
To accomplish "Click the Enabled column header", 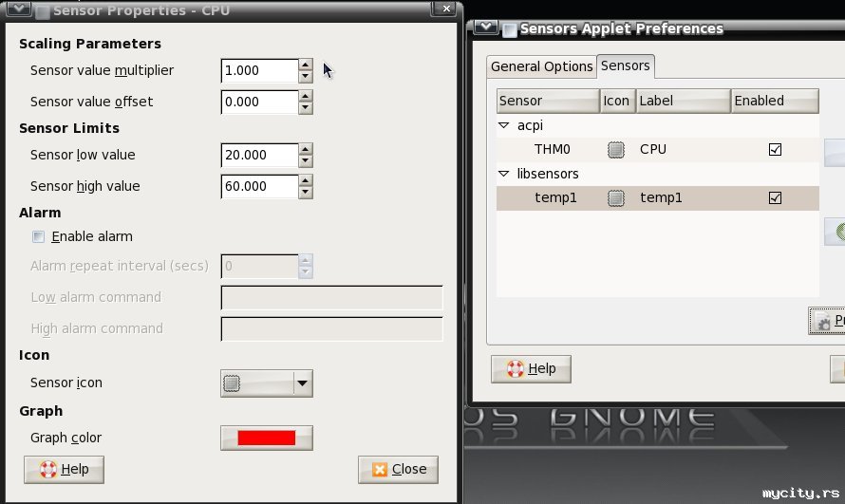I will coord(775,101).
